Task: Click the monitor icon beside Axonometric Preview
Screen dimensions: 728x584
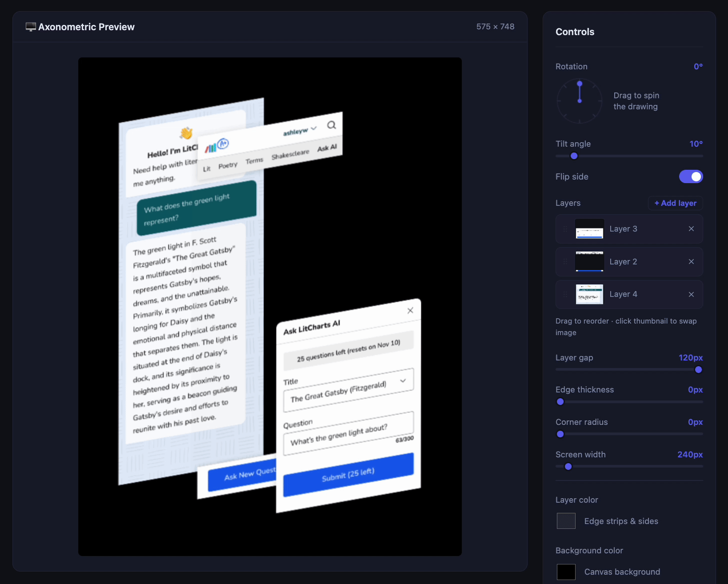Action: click(31, 27)
